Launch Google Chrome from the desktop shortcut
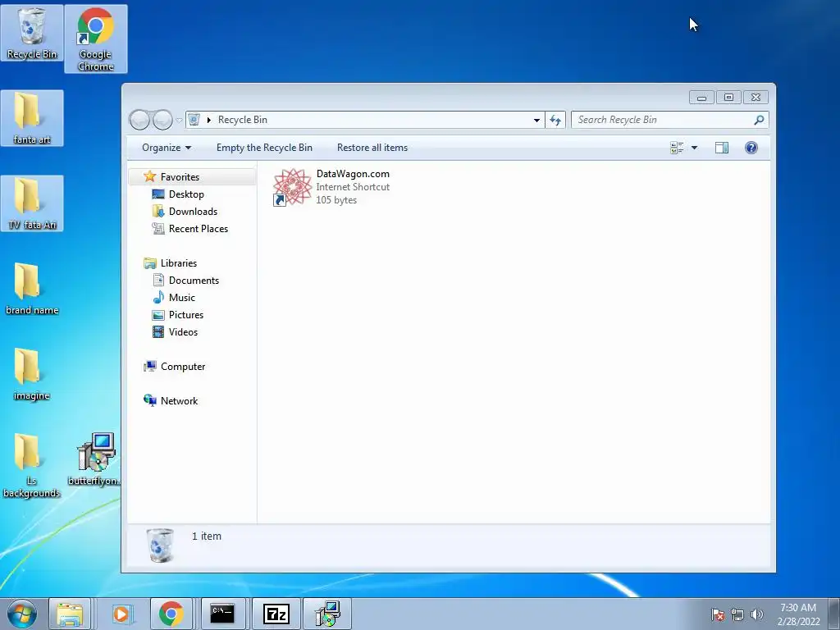The image size is (840, 630). coord(96,39)
